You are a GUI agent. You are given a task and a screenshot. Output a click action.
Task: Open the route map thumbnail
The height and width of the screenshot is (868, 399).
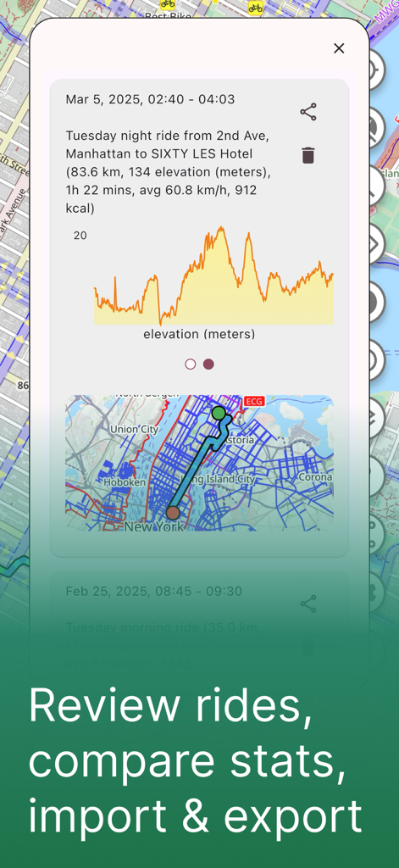(199, 463)
